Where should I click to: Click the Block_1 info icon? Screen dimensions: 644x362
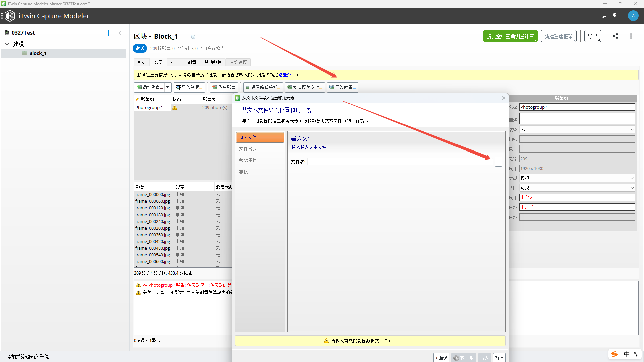coord(193,37)
